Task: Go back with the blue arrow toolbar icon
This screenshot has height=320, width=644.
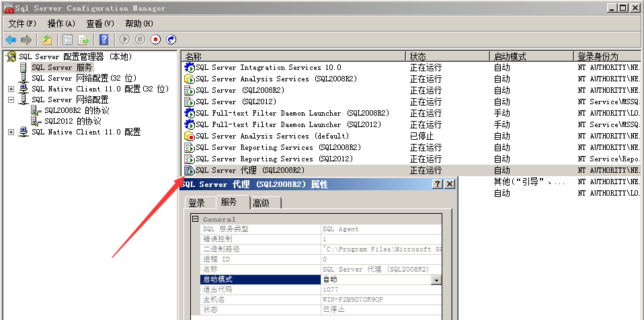Action: pos(11,40)
